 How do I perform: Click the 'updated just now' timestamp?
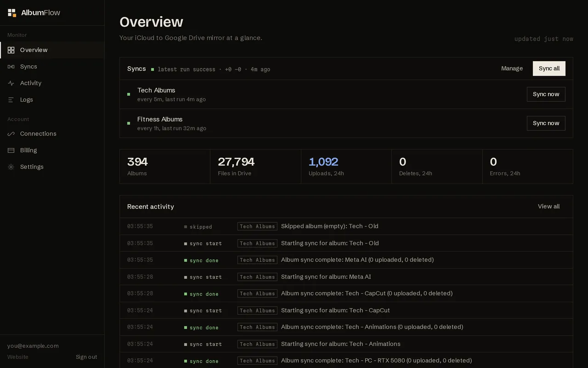tap(544, 39)
